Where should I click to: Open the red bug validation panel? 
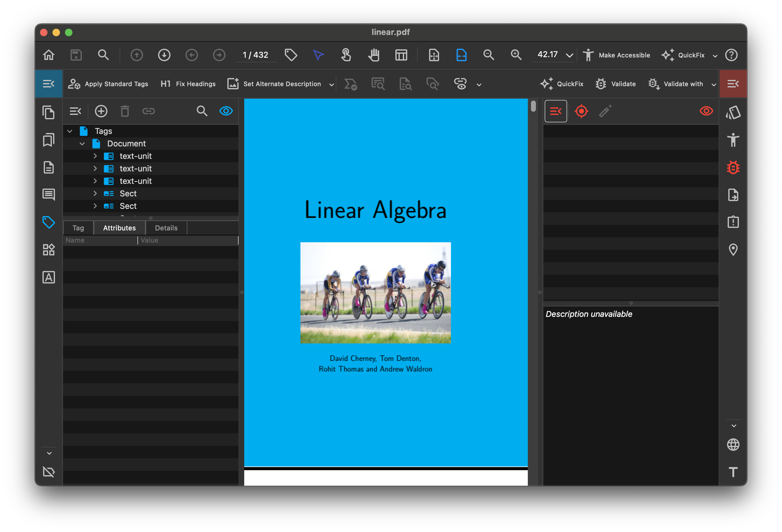(733, 167)
